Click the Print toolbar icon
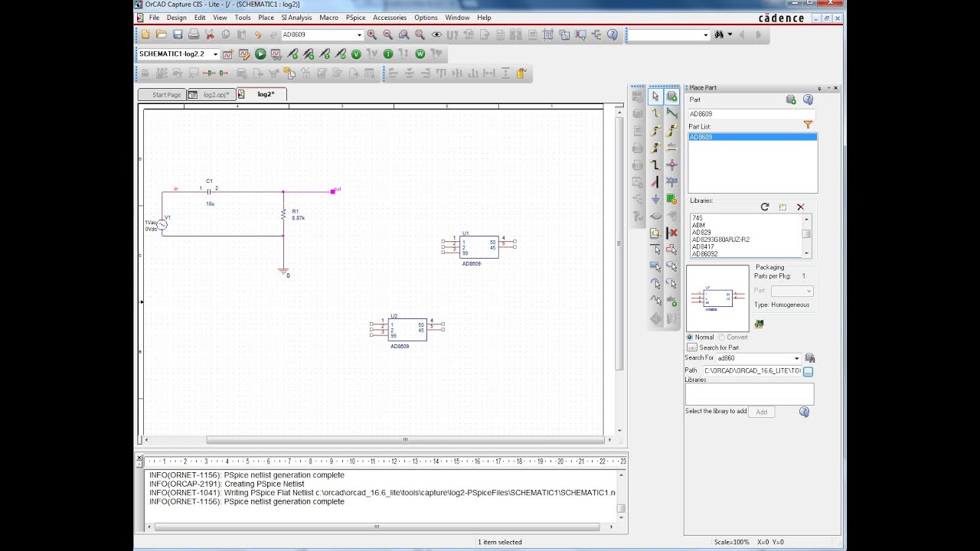Viewport: 980px width, 551px height. tap(194, 34)
